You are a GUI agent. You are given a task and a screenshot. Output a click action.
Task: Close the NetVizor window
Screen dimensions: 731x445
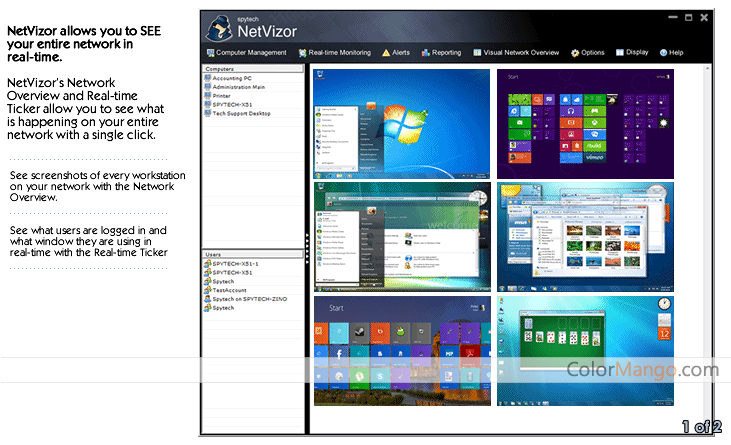point(704,17)
